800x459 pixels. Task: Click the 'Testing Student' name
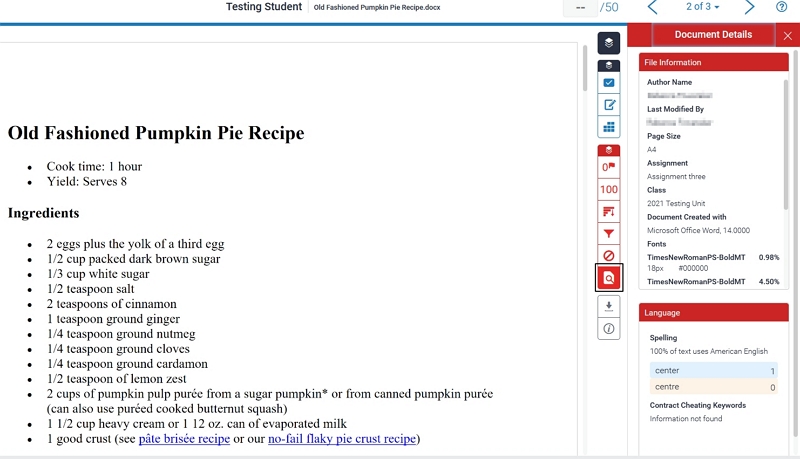pos(264,7)
